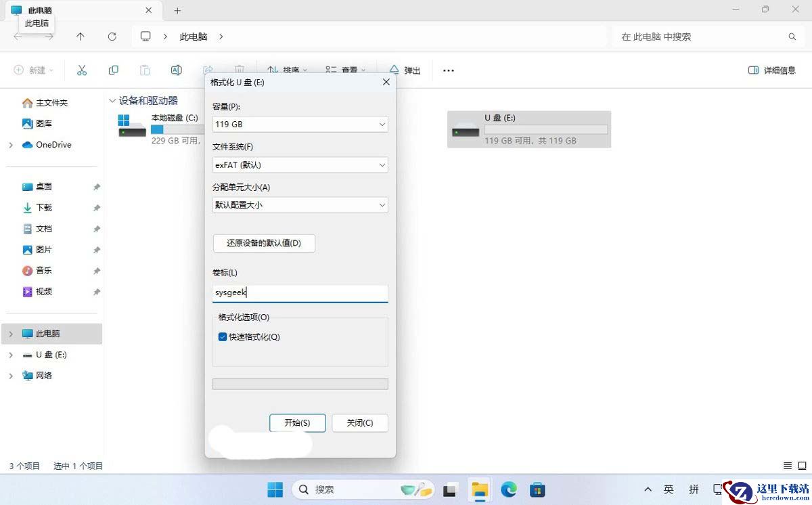This screenshot has width=812, height=505.
Task: Collapse the Devices and drives group
Action: coord(112,101)
